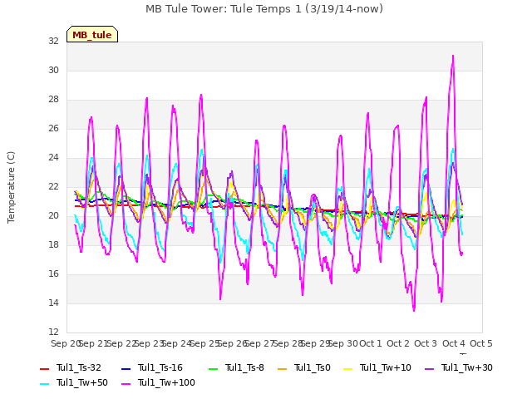The height and width of the screenshot is (399, 532).
Task: Click the Oct 4 x-axis date label
Action: [x=454, y=343]
